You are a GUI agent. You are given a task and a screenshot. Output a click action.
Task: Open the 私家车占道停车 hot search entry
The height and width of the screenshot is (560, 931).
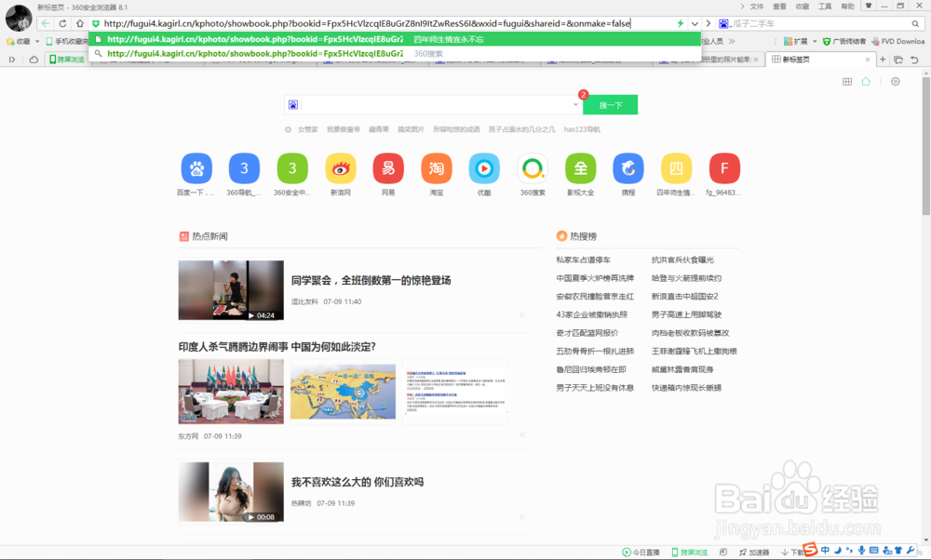click(583, 260)
